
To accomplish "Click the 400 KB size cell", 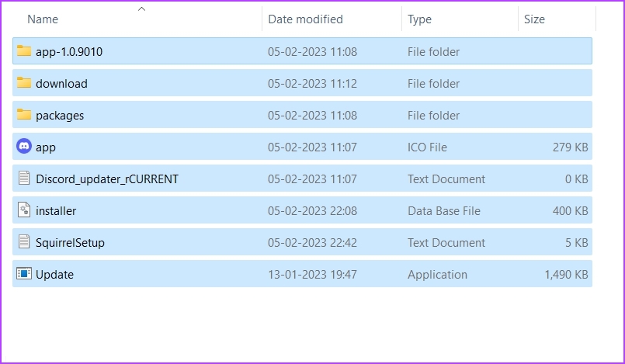I will coord(570,211).
